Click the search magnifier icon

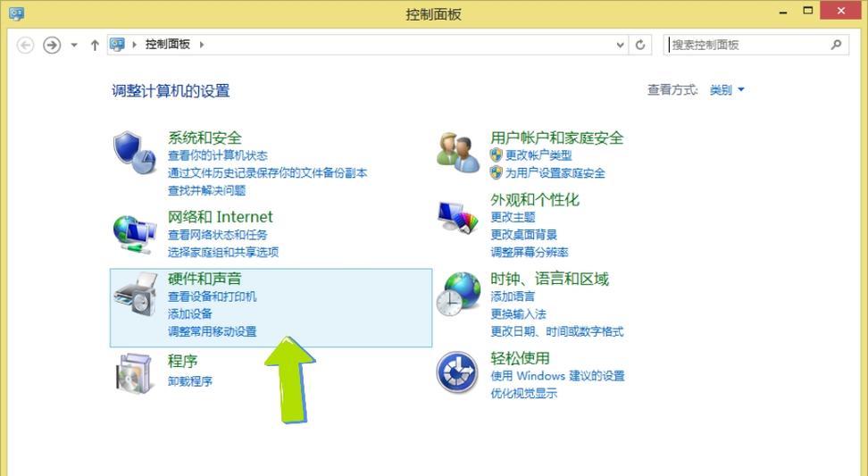pos(837,45)
